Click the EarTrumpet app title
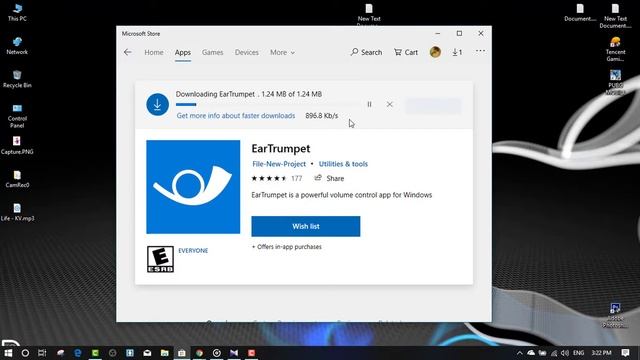 (x=281, y=149)
